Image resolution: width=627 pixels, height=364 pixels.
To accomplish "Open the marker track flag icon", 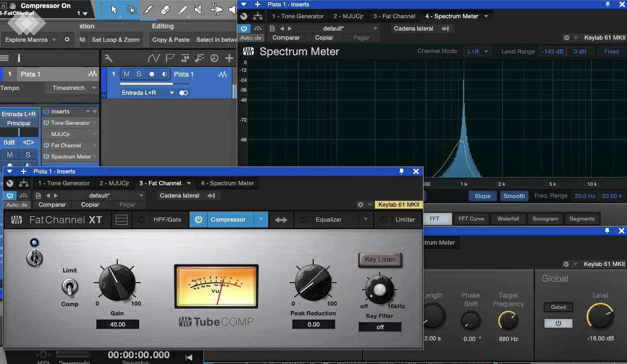I will pos(170,58).
